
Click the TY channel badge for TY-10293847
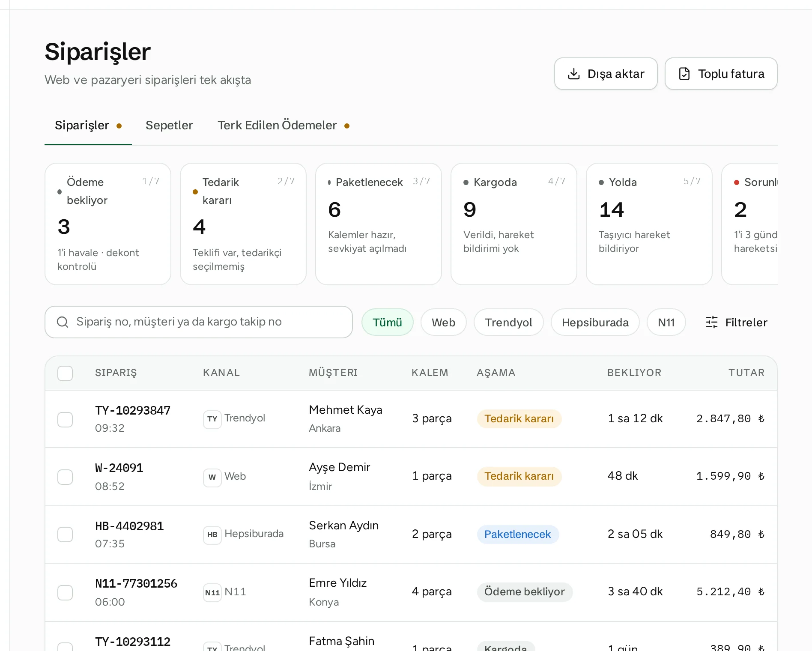click(212, 419)
